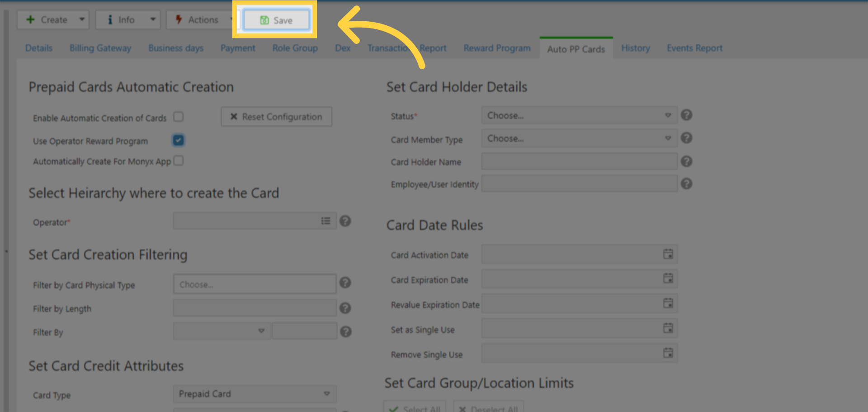Show help for Filter by Length

345,308
